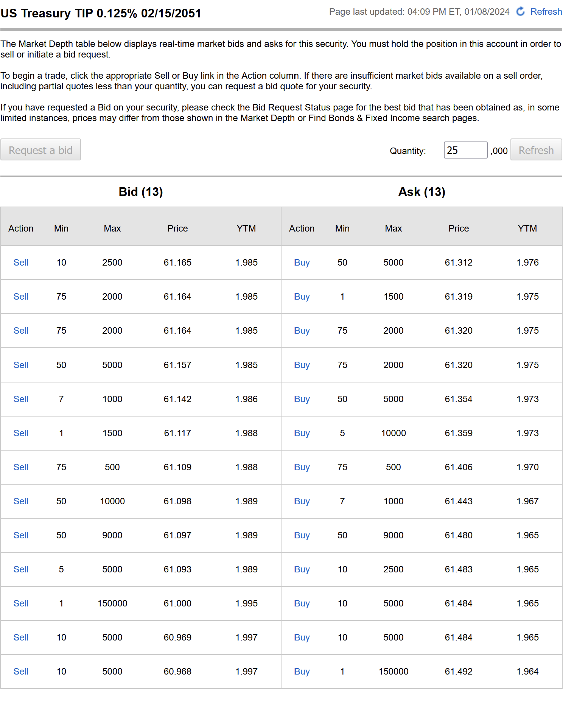Click Buy for ask price 61.312

pyautogui.click(x=302, y=263)
